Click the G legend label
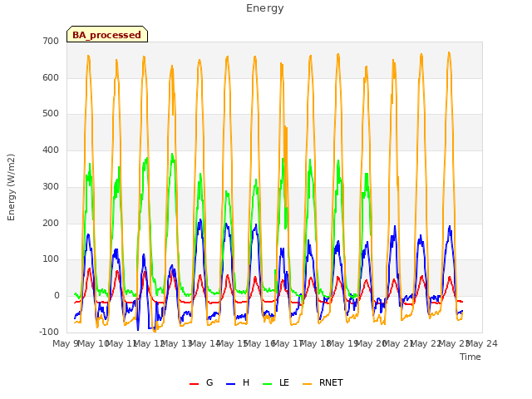Screen dimensions: 532x399 pos(209,382)
